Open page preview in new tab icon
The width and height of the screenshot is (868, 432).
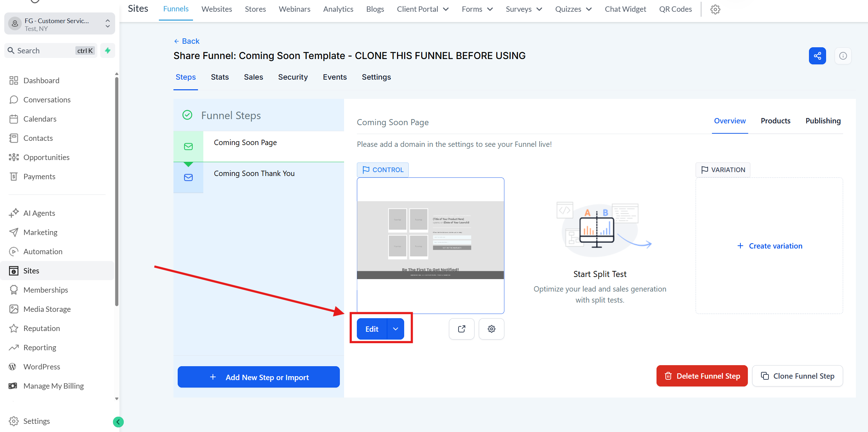461,329
